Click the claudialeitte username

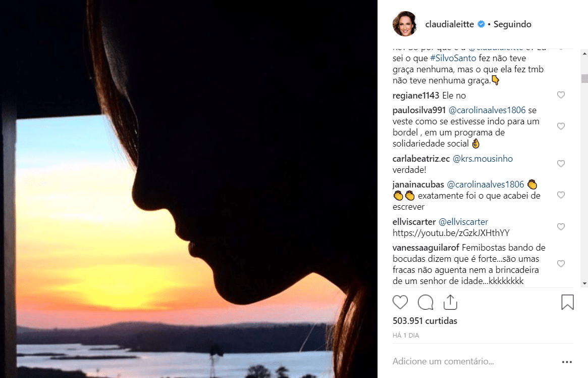click(449, 24)
